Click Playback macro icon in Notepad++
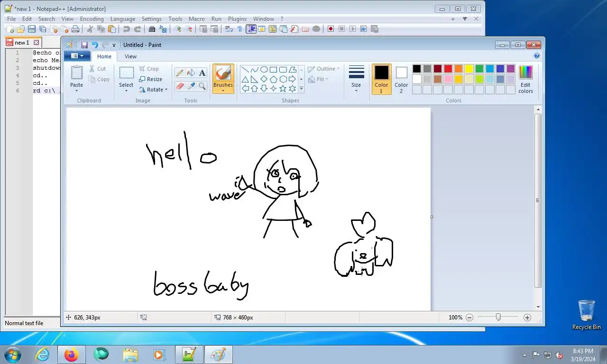The width and height of the screenshot is (607, 364). click(x=352, y=29)
